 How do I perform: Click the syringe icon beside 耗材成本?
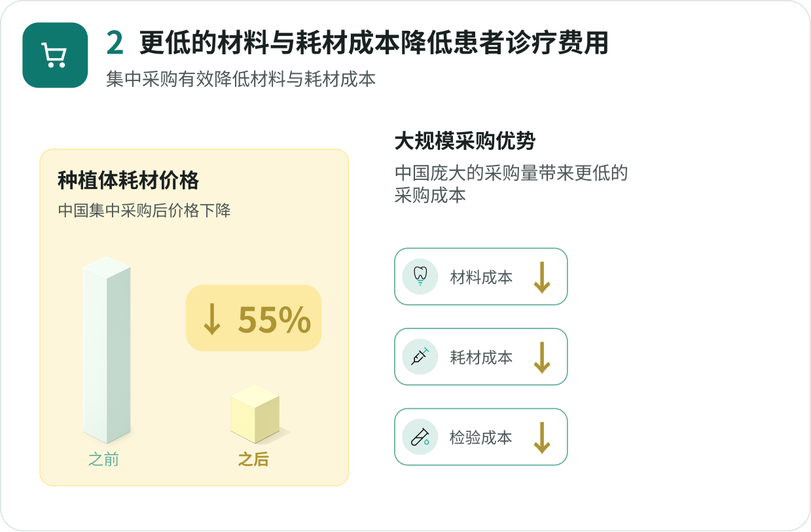420,357
